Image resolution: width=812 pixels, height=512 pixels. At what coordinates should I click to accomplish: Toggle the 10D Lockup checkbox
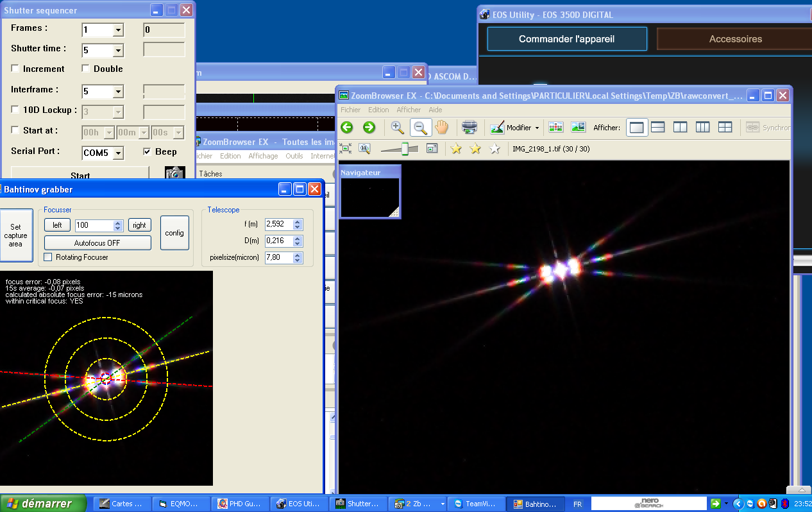click(15, 110)
